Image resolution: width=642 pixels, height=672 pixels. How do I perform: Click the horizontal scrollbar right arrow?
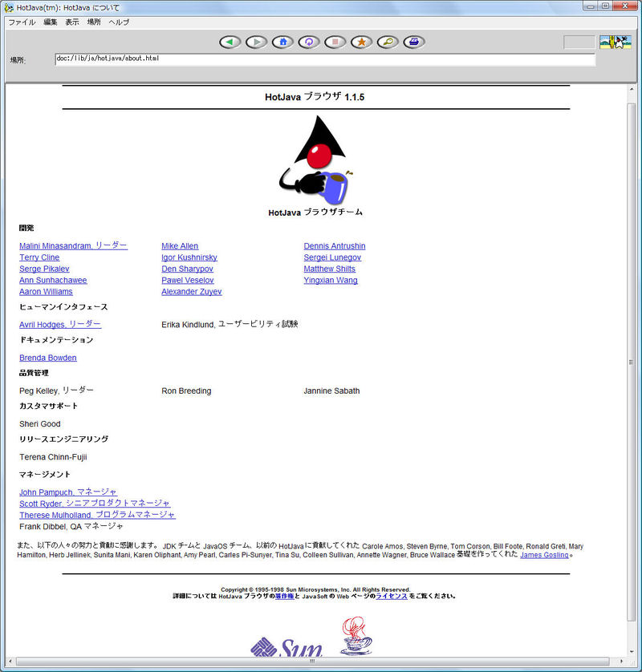click(x=621, y=662)
